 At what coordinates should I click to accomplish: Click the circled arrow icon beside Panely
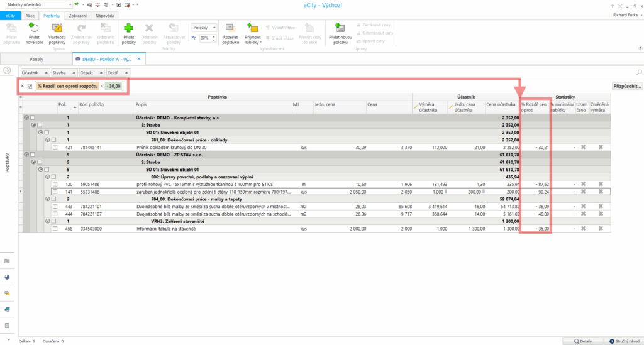coord(7,70)
